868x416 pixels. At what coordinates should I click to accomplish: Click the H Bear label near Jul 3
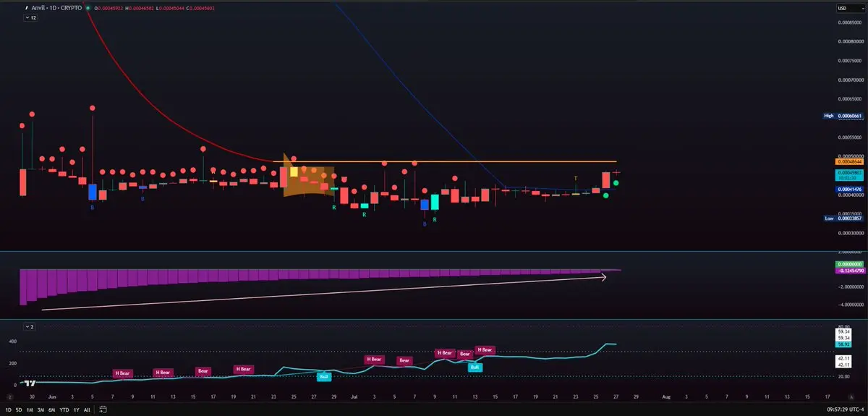[374, 359]
